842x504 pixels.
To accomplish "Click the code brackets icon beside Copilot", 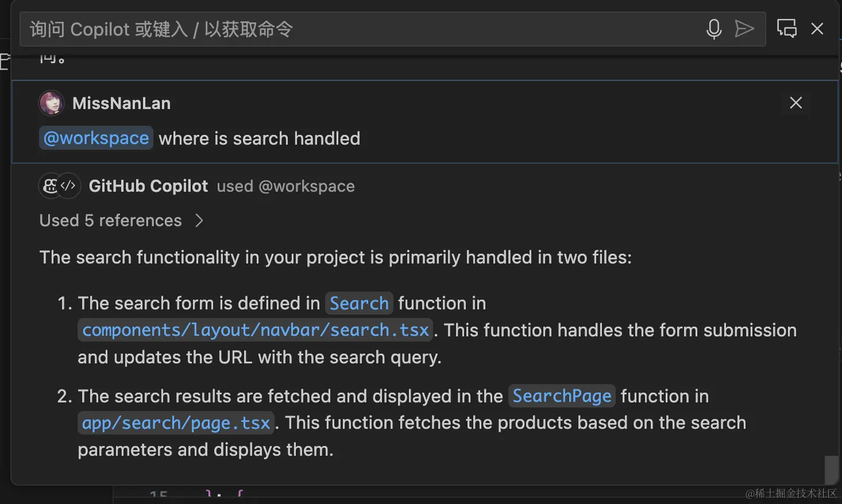I will click(68, 186).
